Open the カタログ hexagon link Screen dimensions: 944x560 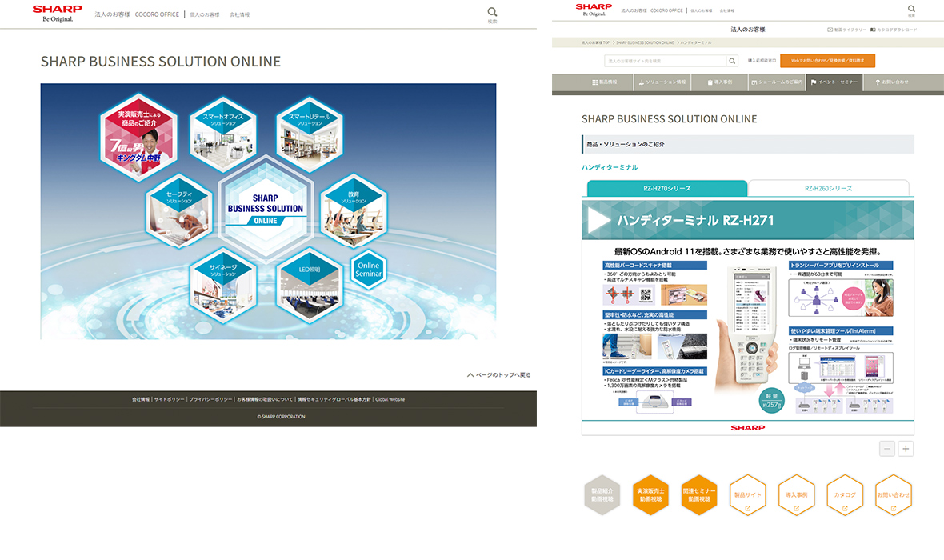[845, 495]
